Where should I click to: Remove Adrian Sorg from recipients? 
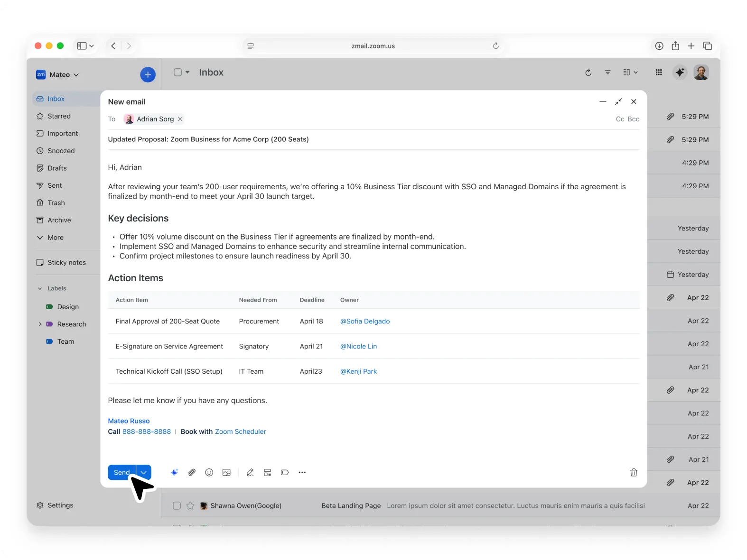click(180, 119)
